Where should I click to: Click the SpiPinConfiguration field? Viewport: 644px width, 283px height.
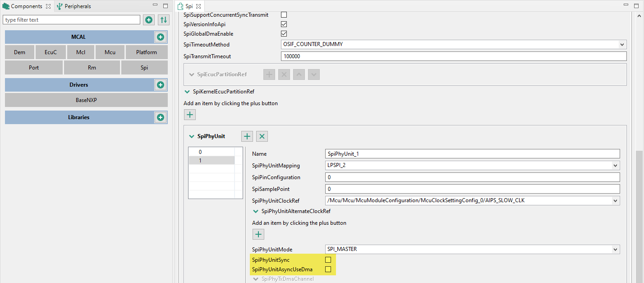pyautogui.click(x=472, y=177)
